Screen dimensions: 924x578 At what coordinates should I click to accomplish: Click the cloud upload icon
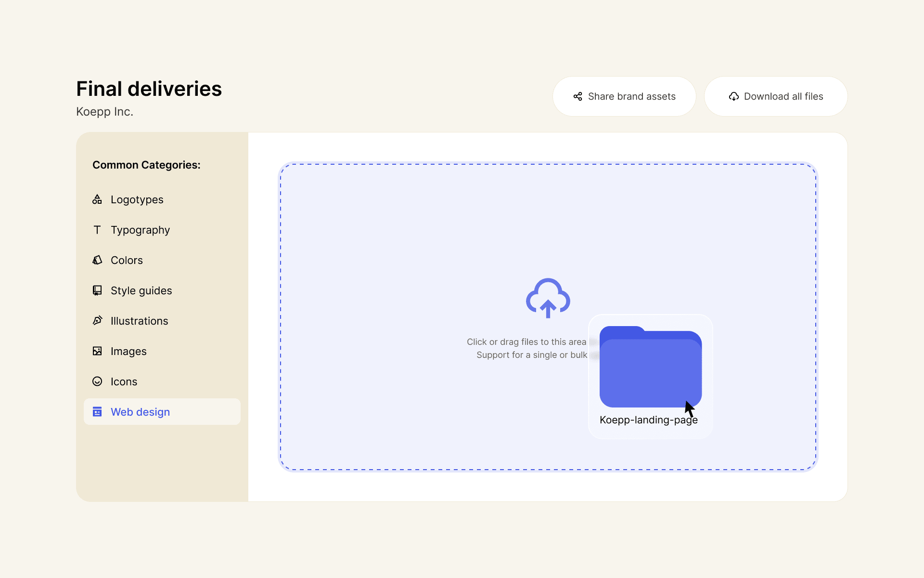coord(548,298)
